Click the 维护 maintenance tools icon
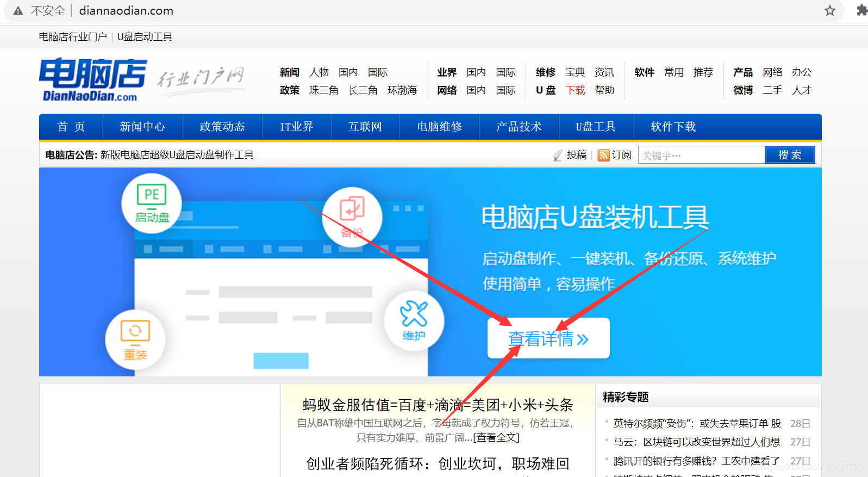This screenshot has height=477, width=868. (414, 321)
